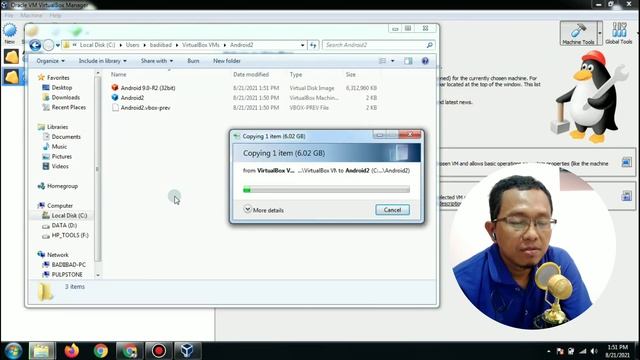Go back in Explorer navigation

point(35,45)
